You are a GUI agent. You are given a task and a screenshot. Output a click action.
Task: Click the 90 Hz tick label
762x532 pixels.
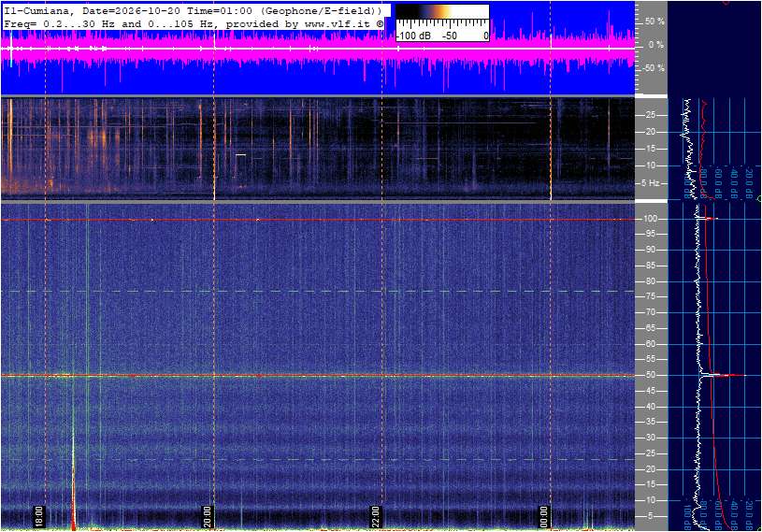650,250
